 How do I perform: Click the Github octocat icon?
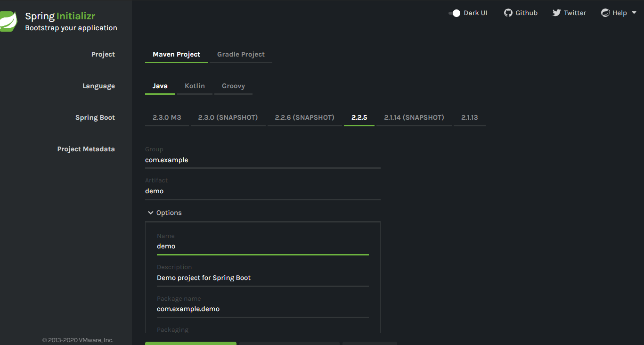pos(508,13)
